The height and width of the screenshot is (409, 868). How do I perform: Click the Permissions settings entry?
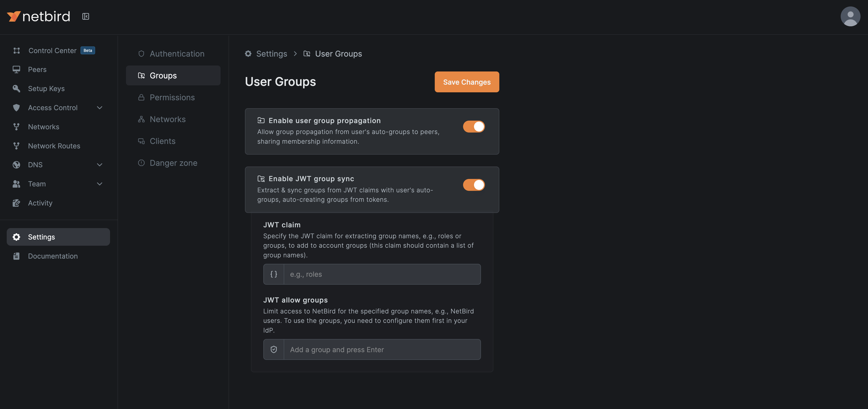coord(172,97)
